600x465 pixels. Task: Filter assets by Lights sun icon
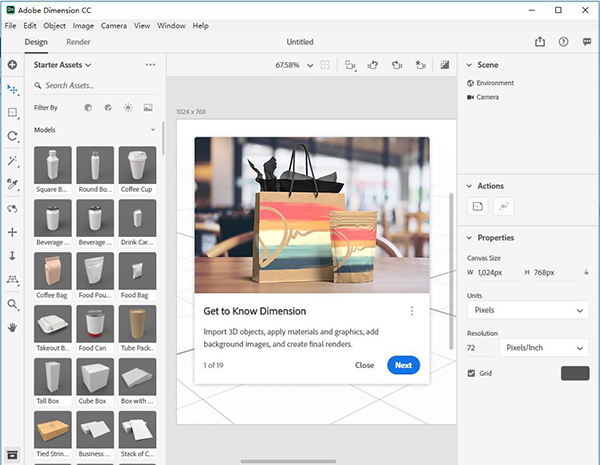tap(127, 107)
